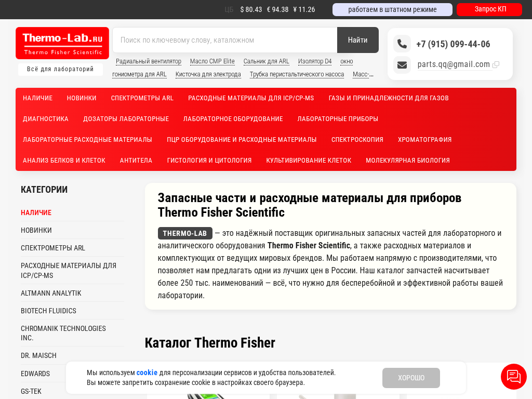This screenshot has height=399, width=532.
Task: Click the ¥ 11.26 exchange rate
Action: (304, 9)
